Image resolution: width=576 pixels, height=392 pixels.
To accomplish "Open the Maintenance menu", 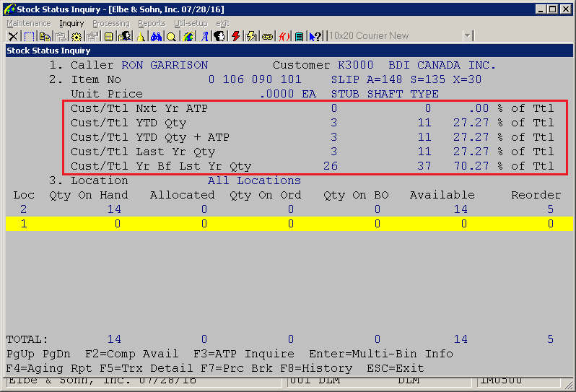I will [29, 24].
